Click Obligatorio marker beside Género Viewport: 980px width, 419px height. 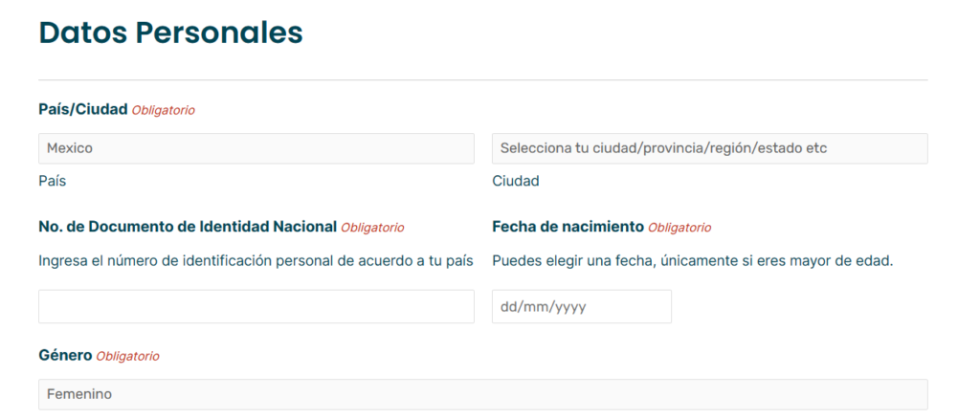127,356
